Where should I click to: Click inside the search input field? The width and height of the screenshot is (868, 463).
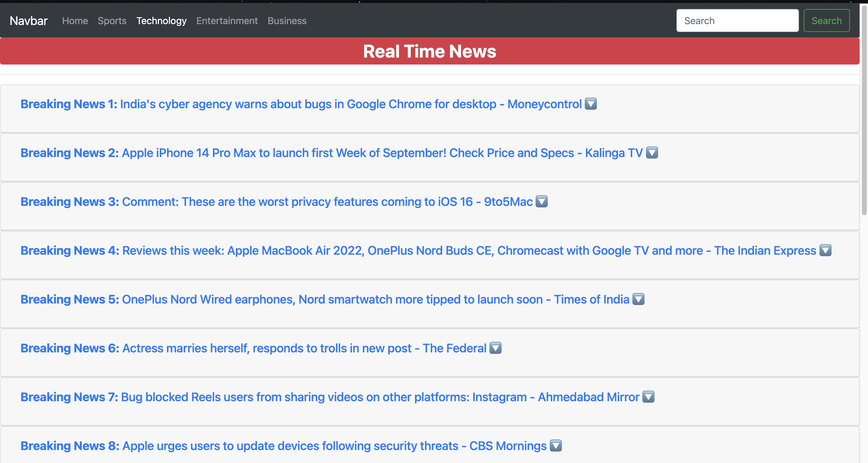tap(737, 20)
